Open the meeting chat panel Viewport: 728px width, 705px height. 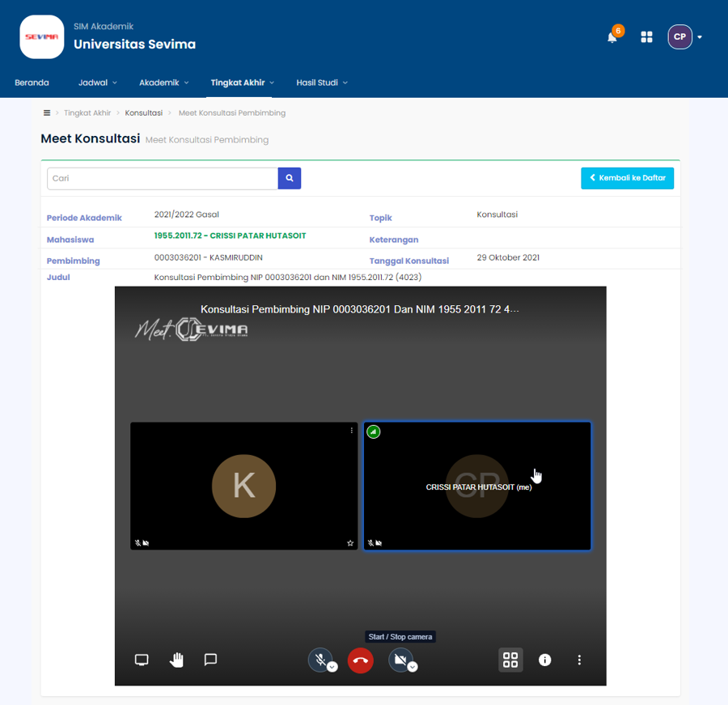point(211,660)
